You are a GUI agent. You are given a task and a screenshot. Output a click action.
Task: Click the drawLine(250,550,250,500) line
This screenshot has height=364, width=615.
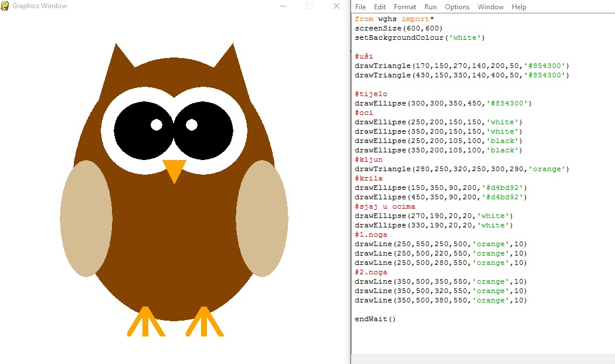point(441,244)
